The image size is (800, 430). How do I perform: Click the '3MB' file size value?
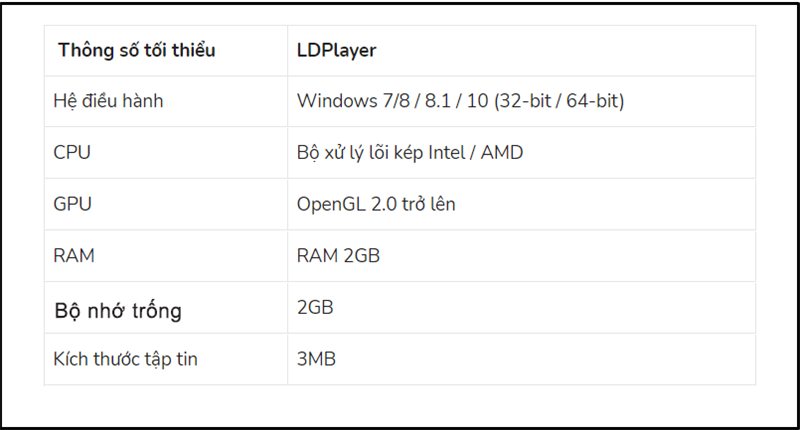[316, 359]
